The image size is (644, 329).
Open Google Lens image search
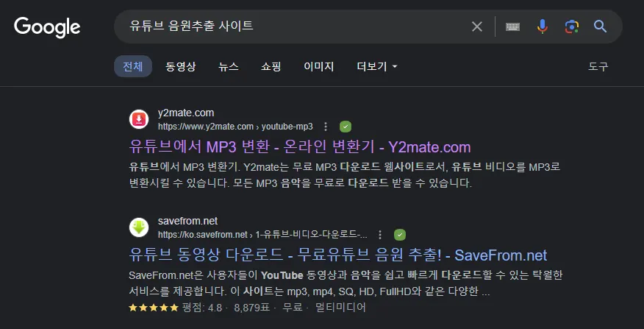click(x=572, y=26)
